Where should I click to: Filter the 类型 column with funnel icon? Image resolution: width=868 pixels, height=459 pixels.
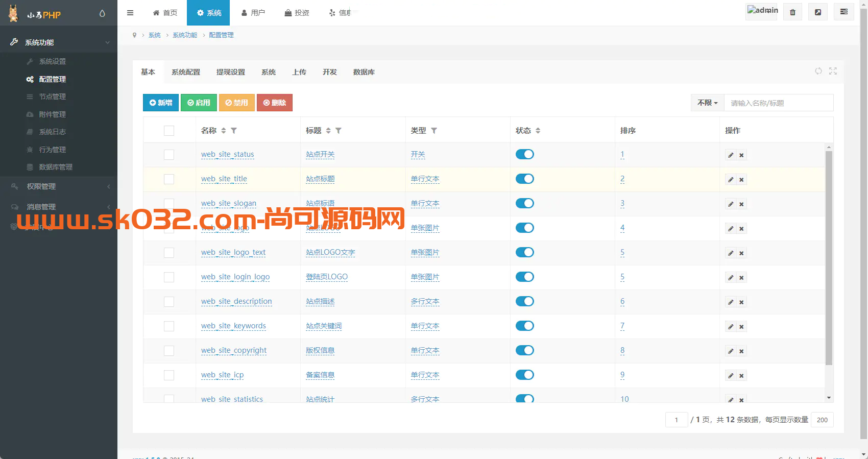point(434,131)
